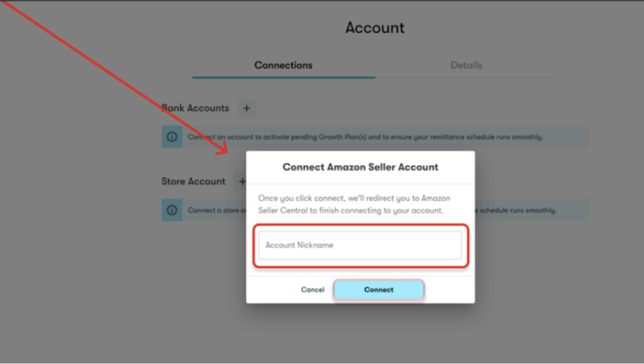Switch to the Connections tab
The width and height of the screenshot is (644, 364).
click(x=284, y=65)
